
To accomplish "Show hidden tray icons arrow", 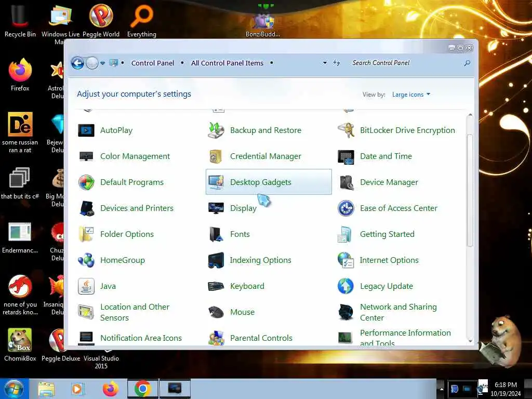I will tap(442, 389).
